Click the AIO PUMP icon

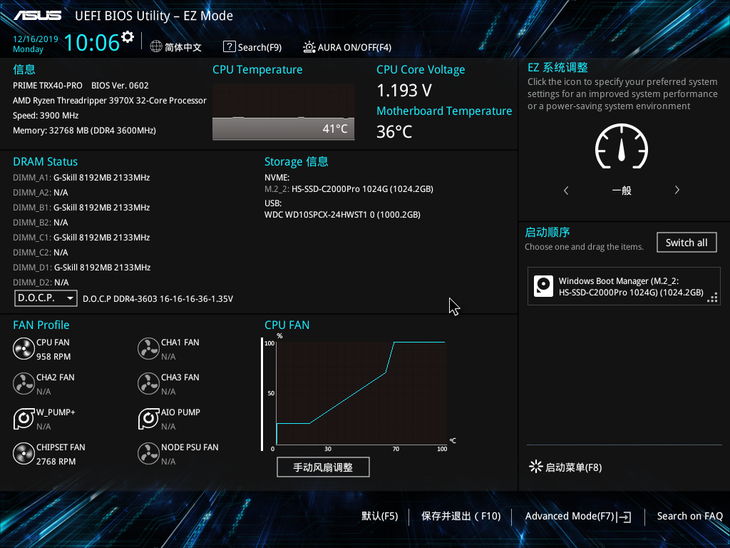pyautogui.click(x=149, y=419)
